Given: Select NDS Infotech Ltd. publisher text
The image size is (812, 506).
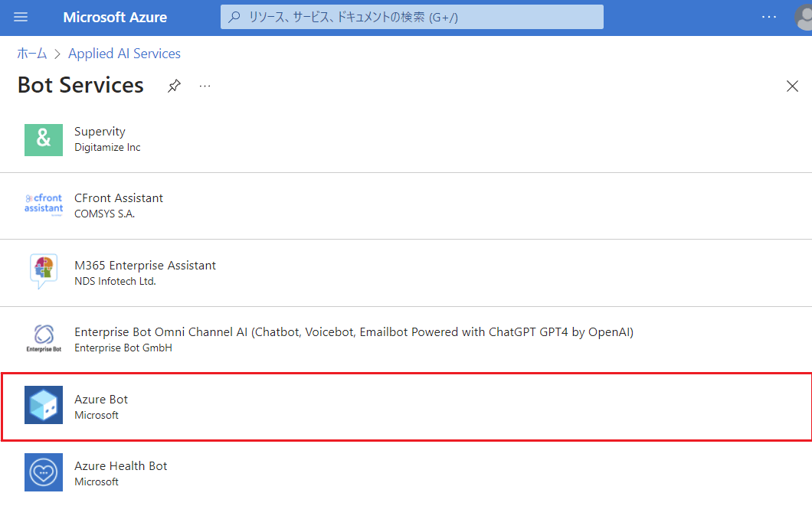Looking at the screenshot, I should tap(115, 282).
